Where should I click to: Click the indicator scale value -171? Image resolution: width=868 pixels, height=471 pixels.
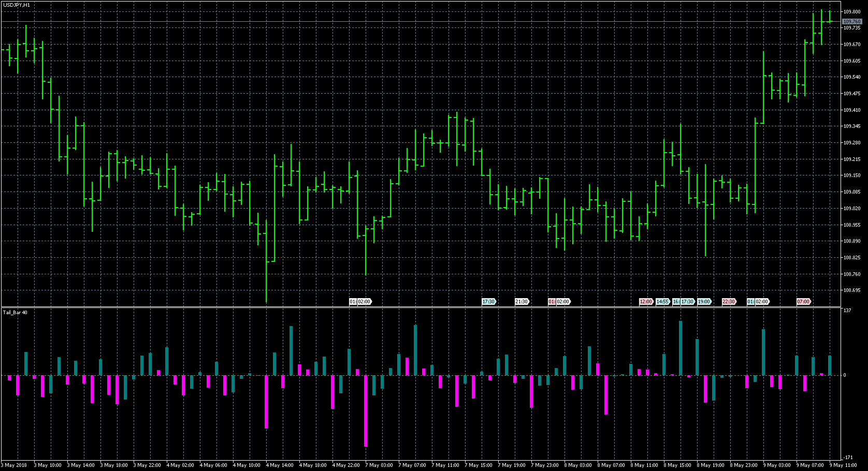pos(848,458)
